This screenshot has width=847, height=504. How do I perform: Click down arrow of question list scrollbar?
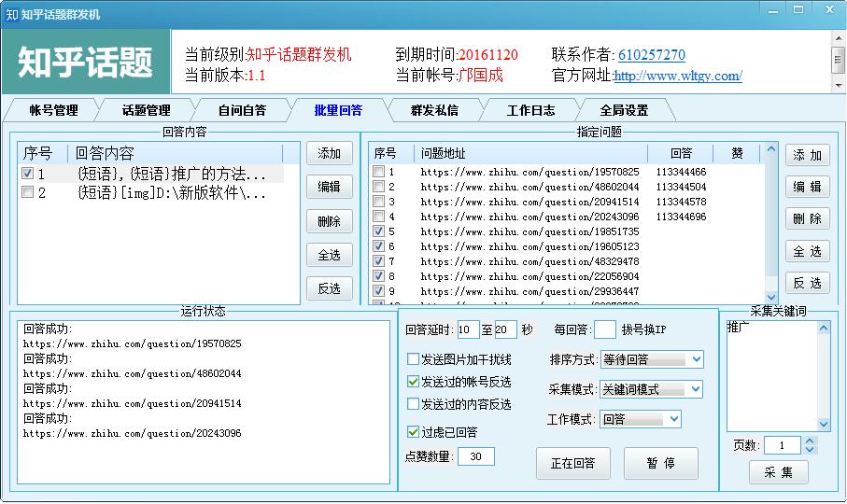[770, 297]
